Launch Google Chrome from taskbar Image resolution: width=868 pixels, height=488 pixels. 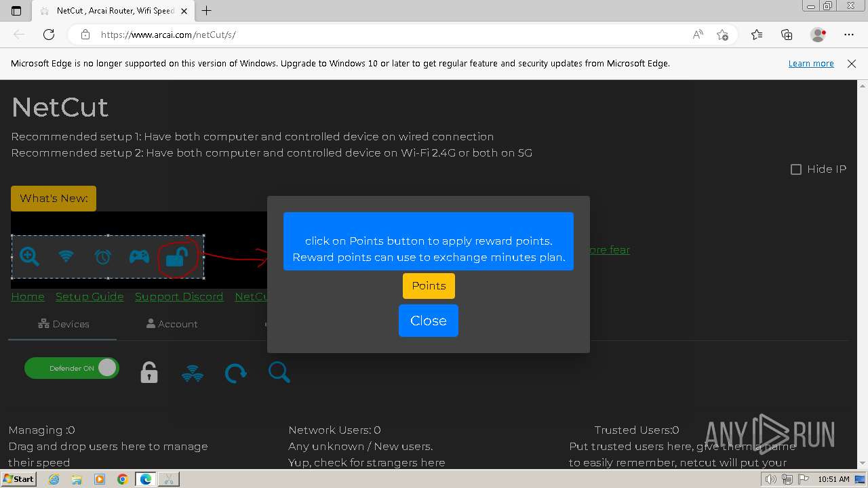(123, 479)
